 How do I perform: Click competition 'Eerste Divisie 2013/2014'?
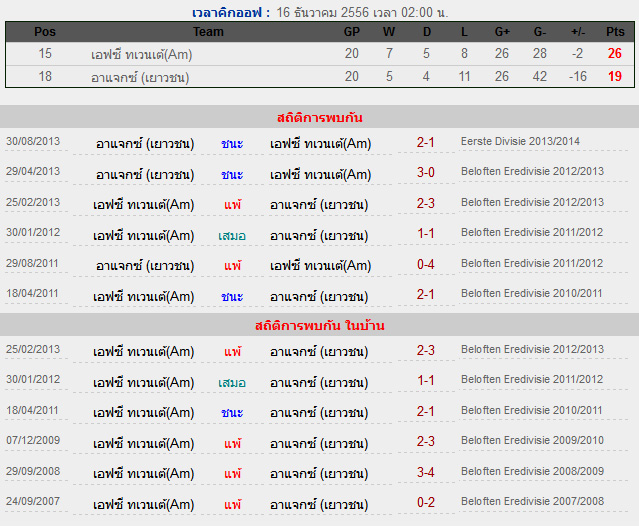[x=520, y=141]
